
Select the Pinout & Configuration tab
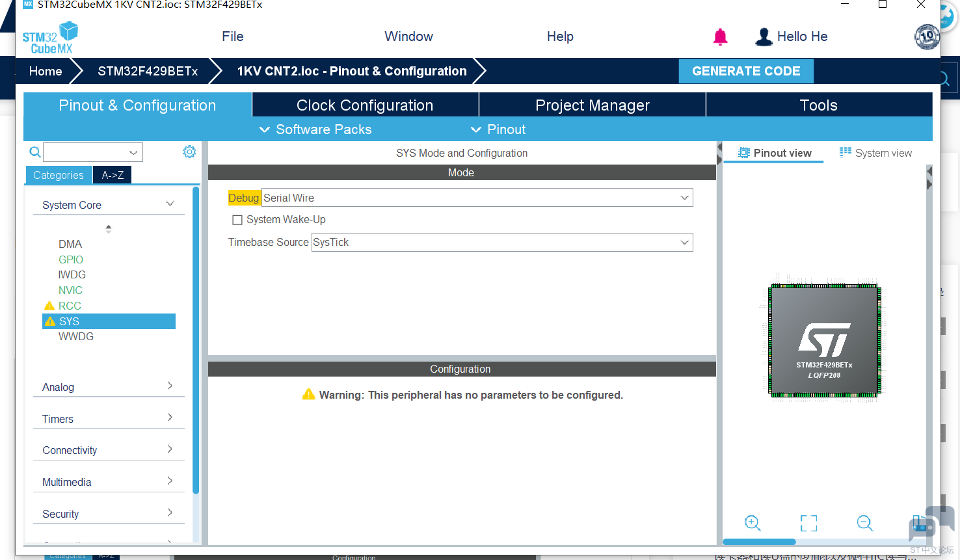[137, 105]
